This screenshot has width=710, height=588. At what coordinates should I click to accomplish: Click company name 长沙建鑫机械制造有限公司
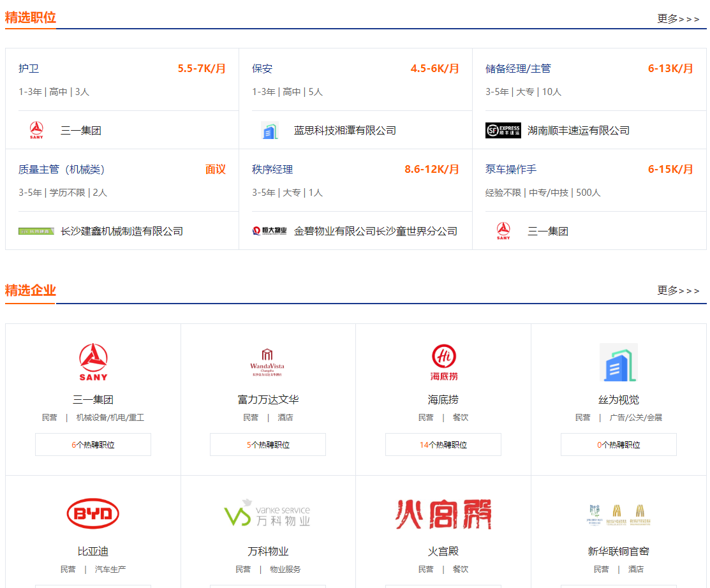pyautogui.click(x=122, y=232)
